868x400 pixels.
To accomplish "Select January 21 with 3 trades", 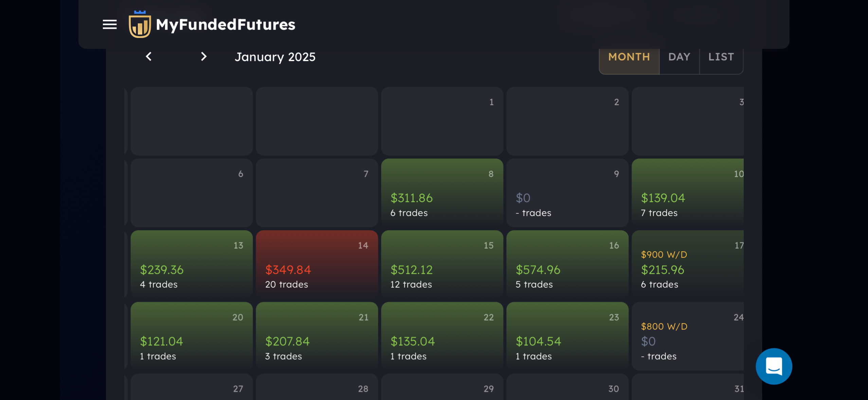I will point(317,336).
